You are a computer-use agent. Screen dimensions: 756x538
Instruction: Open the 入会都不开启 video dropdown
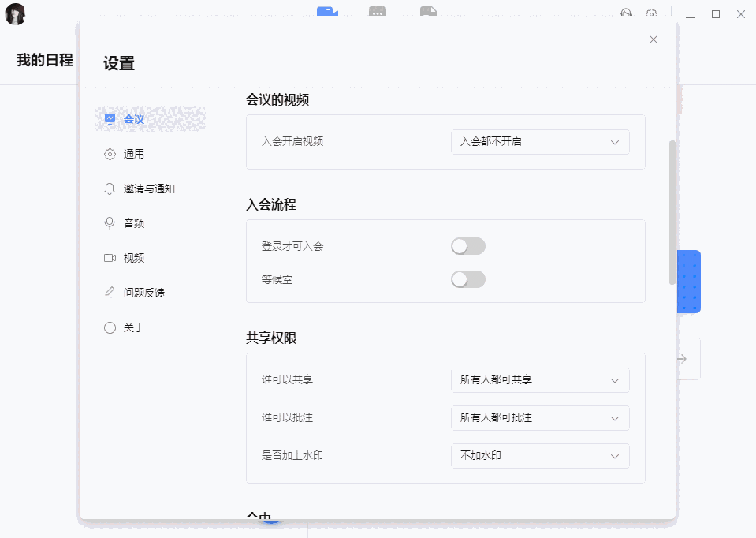(x=540, y=142)
